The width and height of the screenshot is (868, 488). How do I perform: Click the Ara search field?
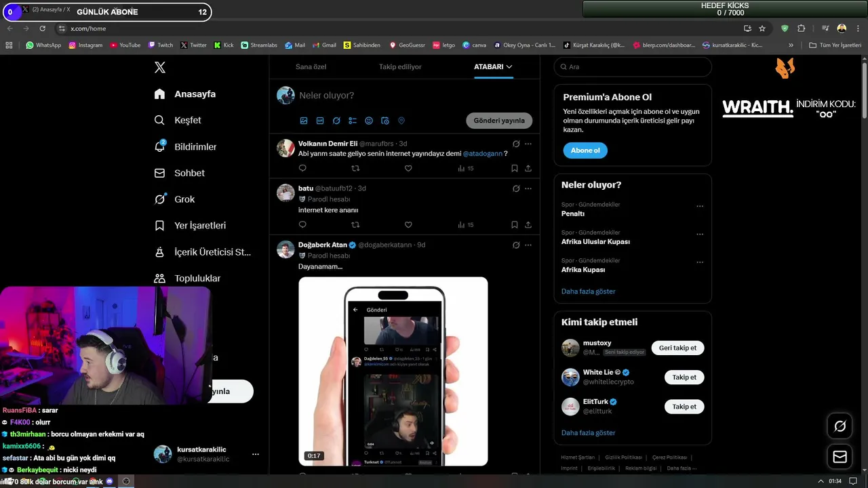pyautogui.click(x=633, y=67)
